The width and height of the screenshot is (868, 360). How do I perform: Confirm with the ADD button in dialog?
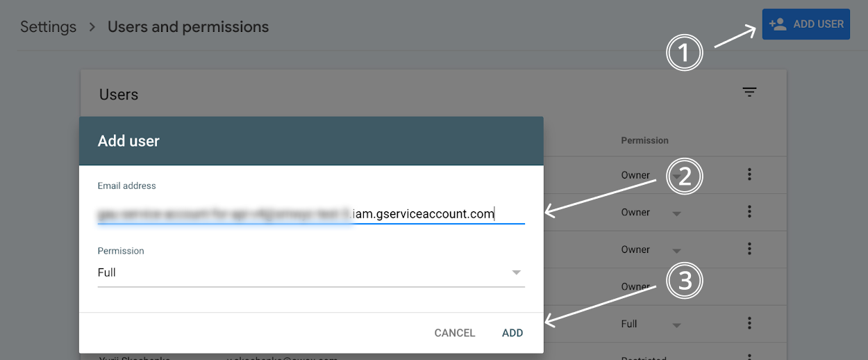click(x=512, y=333)
